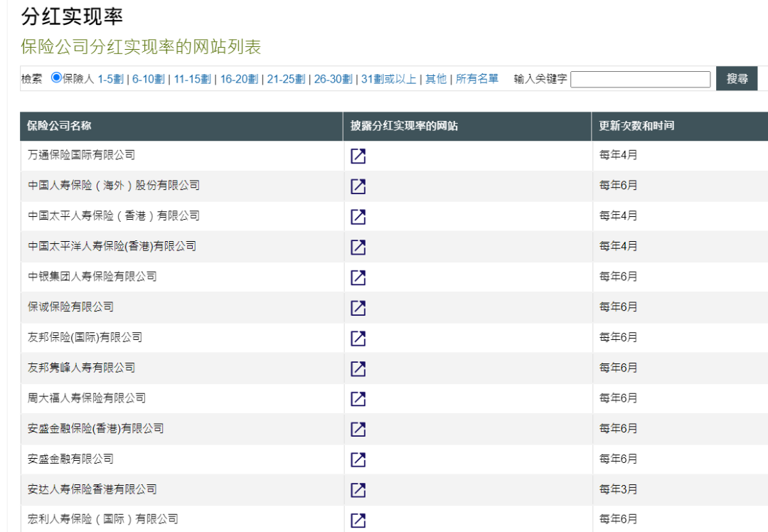Open the 其他 filter link

point(436,79)
